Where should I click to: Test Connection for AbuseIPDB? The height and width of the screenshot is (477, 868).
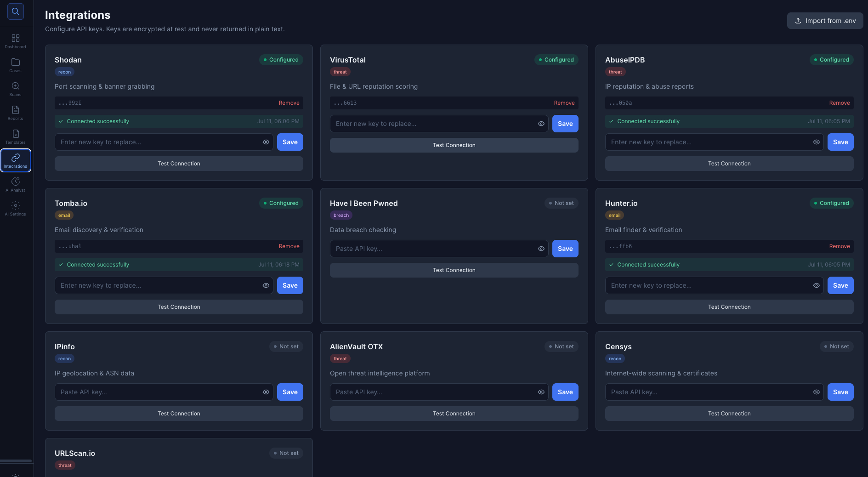click(x=729, y=164)
